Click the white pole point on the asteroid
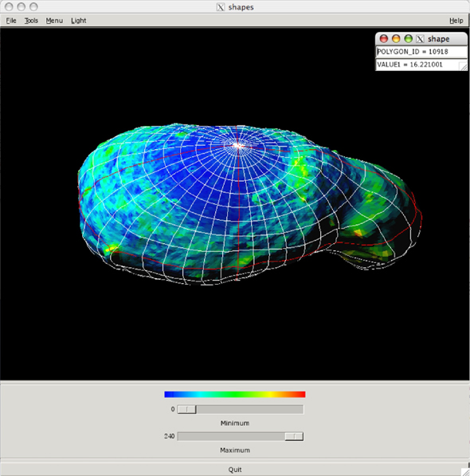 click(238, 146)
